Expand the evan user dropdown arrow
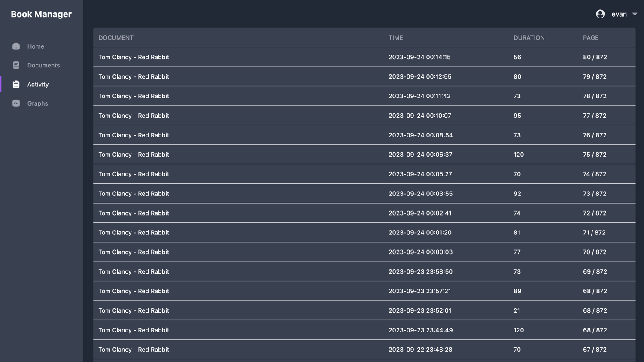 635,14
